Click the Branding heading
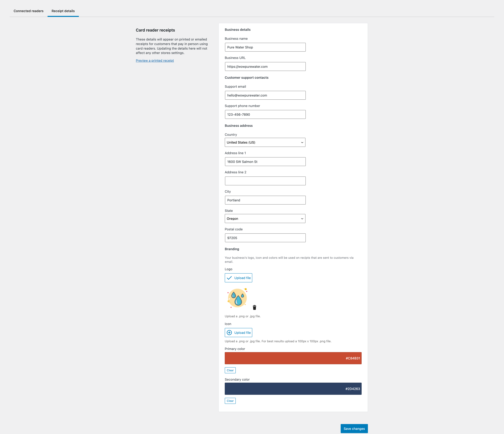Screen dimensions: 504x434 [x=232, y=249]
